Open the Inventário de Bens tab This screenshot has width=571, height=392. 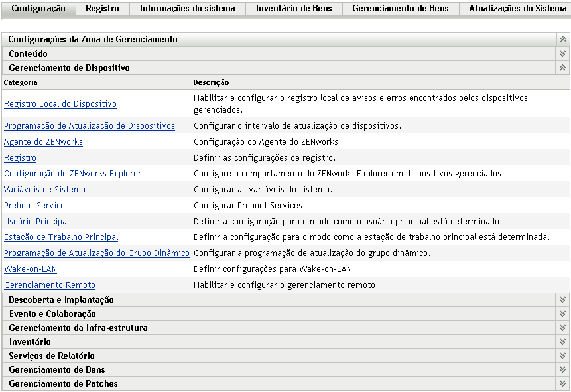(294, 8)
